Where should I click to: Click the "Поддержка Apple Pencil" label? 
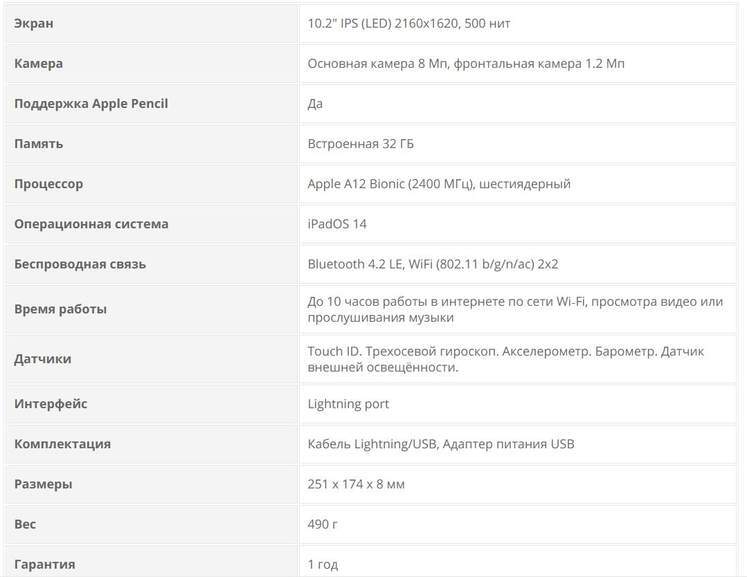pos(91,103)
